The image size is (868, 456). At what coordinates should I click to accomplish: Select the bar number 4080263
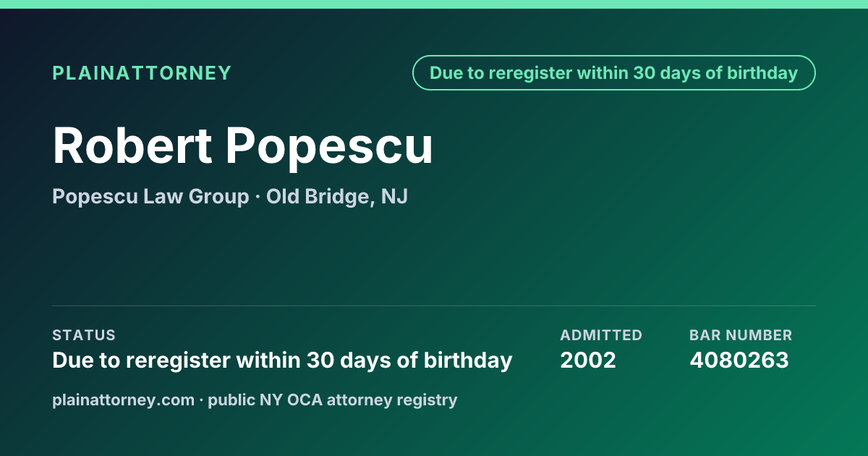(739, 360)
